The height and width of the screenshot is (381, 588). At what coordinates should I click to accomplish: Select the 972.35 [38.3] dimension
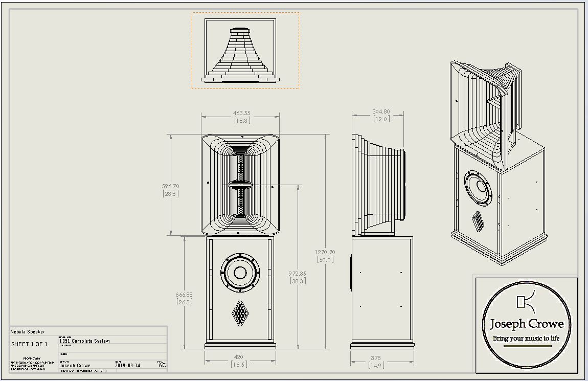[298, 277]
